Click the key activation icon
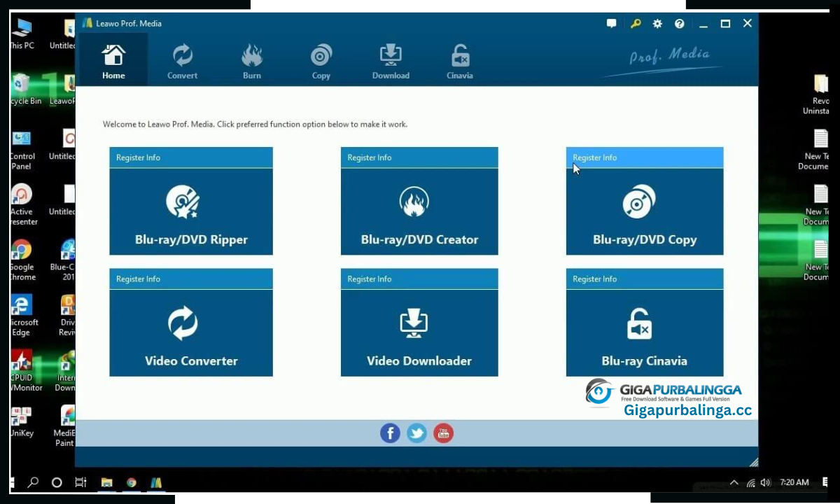This screenshot has height=504, width=840. click(x=635, y=23)
